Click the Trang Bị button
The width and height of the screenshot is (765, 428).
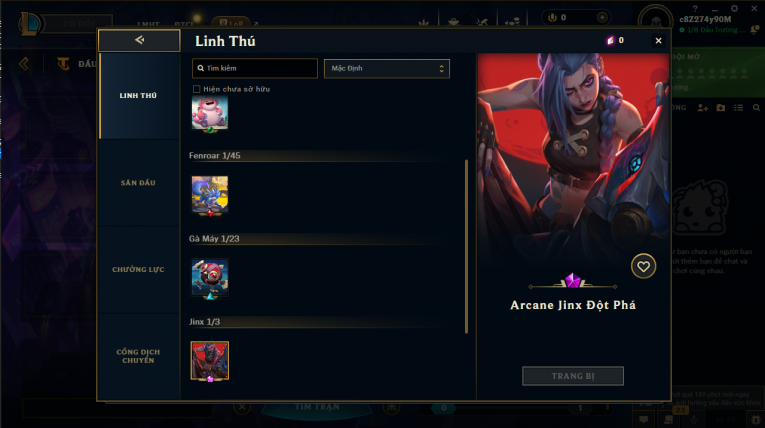tap(573, 376)
